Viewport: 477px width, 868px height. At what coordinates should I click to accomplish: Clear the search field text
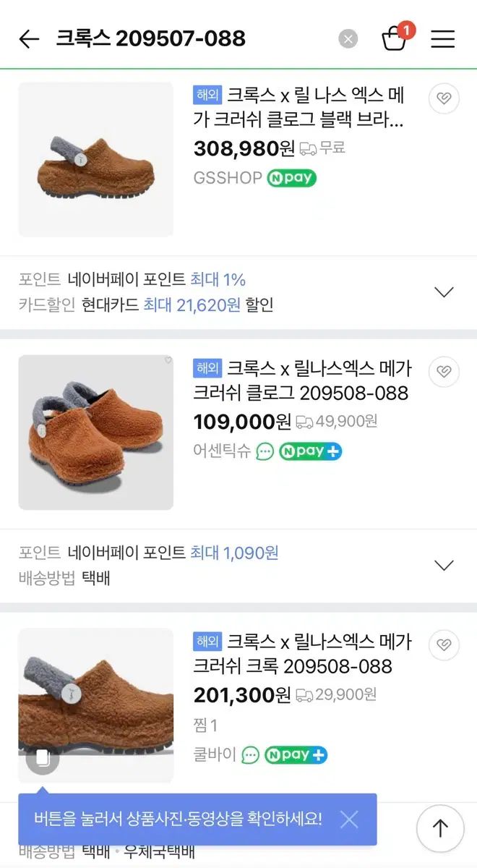(x=348, y=39)
